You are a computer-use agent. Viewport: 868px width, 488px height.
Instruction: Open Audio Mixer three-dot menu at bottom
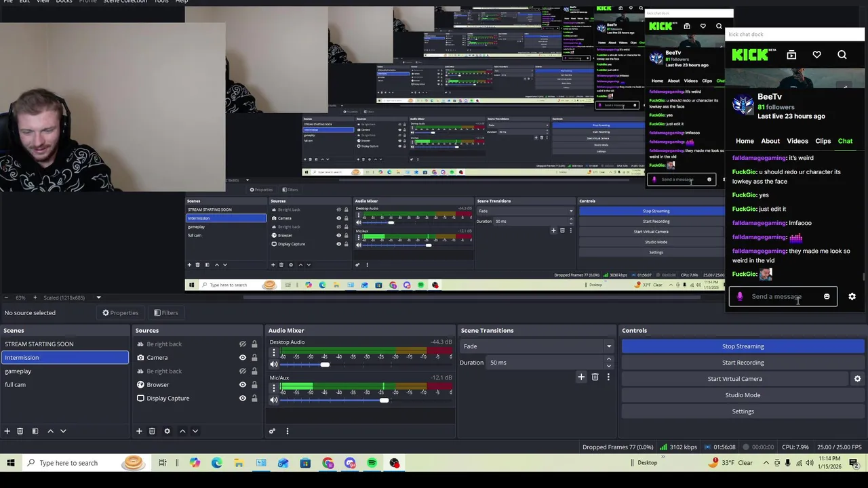(287, 431)
